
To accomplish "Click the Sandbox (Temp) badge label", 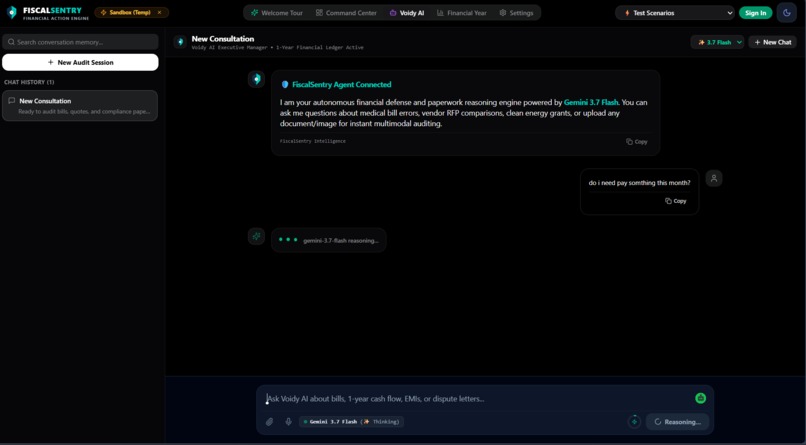I will pos(130,12).
